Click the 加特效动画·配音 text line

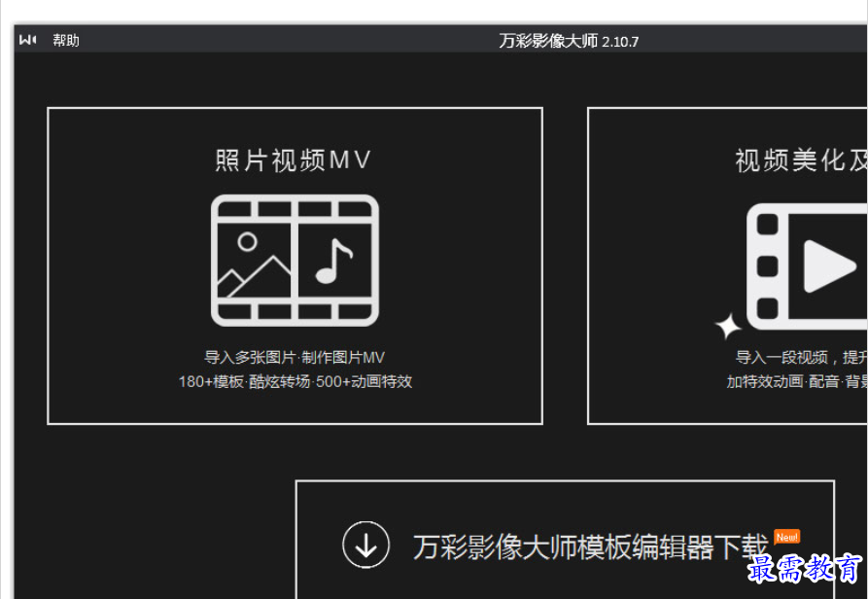(x=797, y=381)
